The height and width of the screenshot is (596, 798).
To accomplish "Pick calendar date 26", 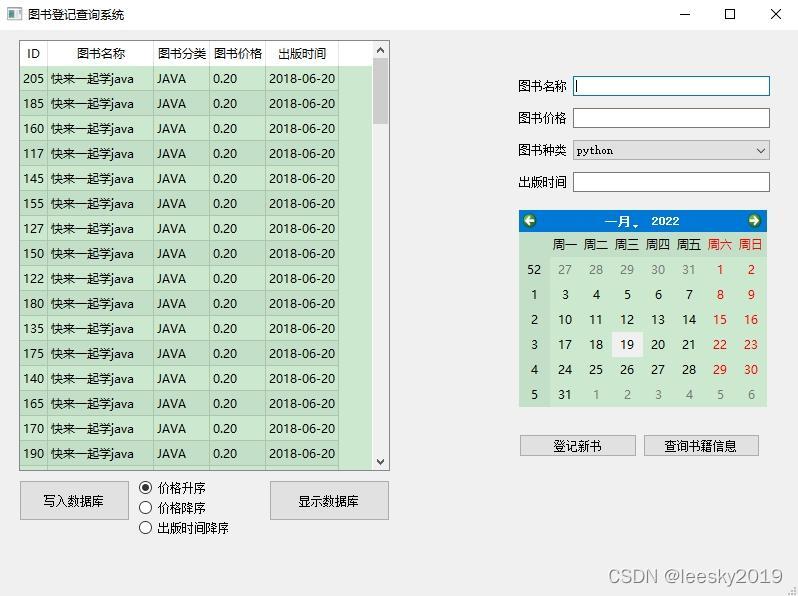I will [627, 370].
